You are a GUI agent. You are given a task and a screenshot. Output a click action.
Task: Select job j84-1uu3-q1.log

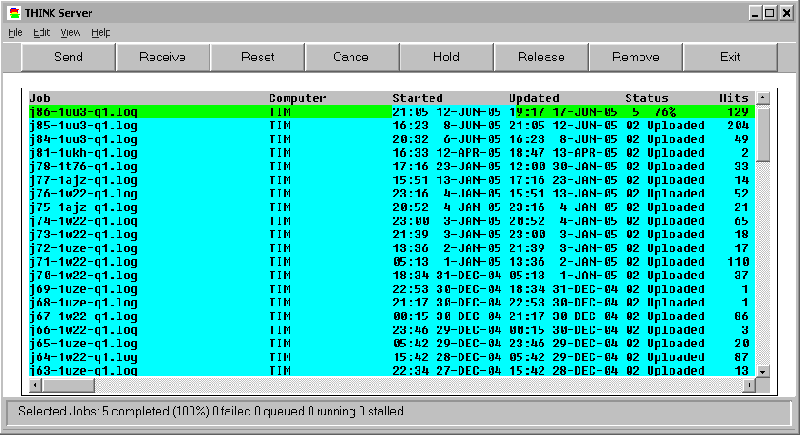click(391, 139)
